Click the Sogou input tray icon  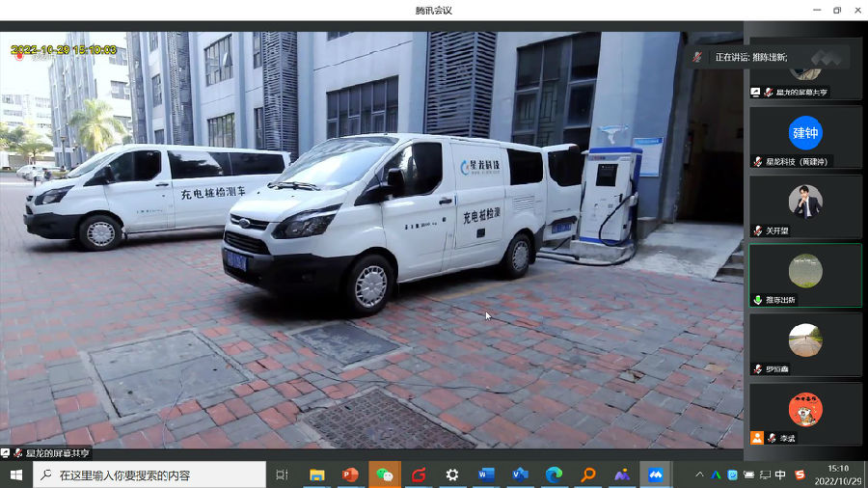pyautogui.click(x=800, y=474)
